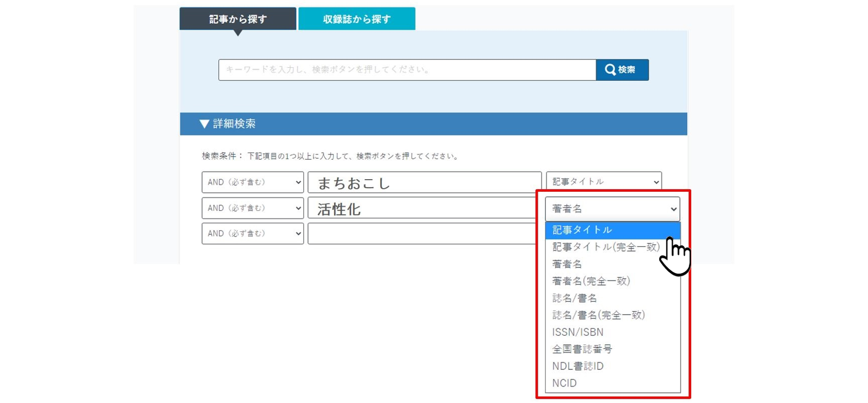This screenshot has height=403, width=868.
Task: Open the first row 記事タイトル dropdown
Action: 603,181
